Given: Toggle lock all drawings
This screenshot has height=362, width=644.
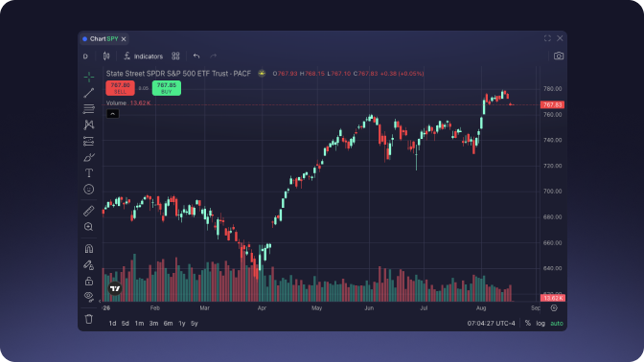Looking at the screenshot, I should pos(89,282).
